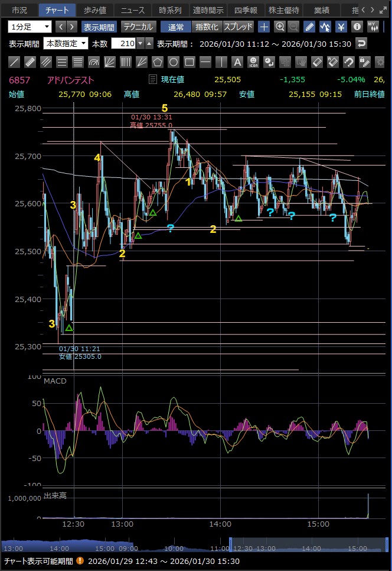392x571 pixels.
Task: Open the 1分足 timeframe dropdown
Action: point(30,27)
